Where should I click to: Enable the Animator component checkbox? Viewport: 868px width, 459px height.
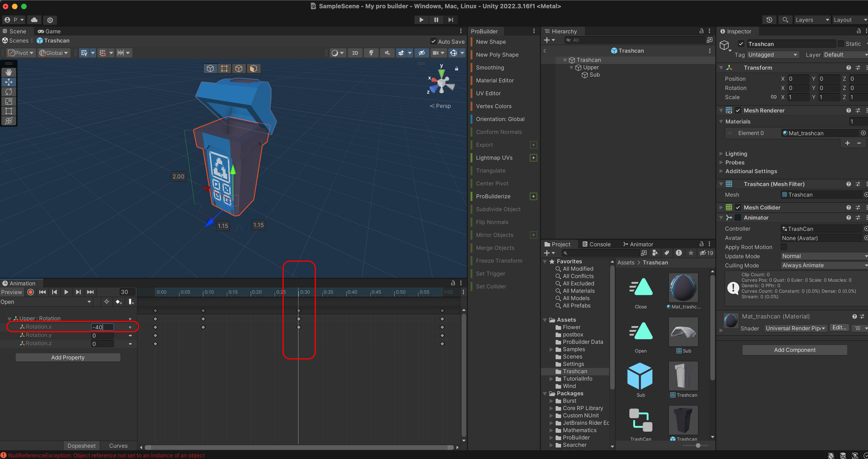point(738,218)
